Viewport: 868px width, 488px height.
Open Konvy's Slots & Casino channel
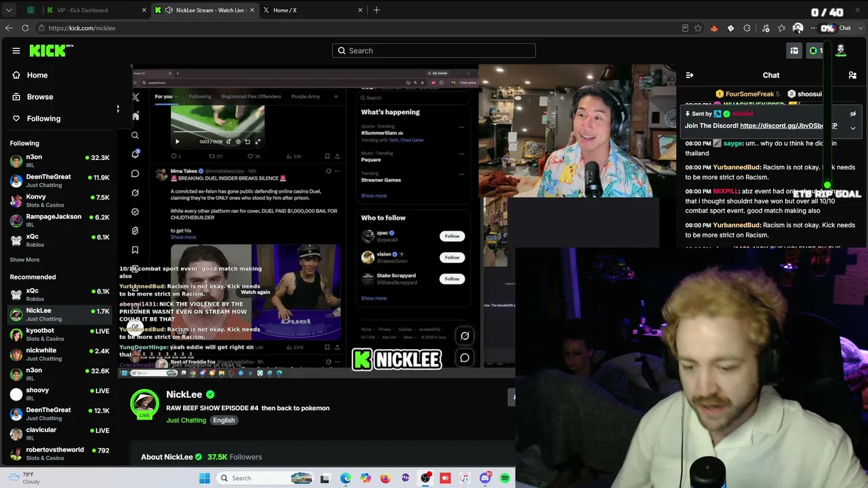coord(60,201)
